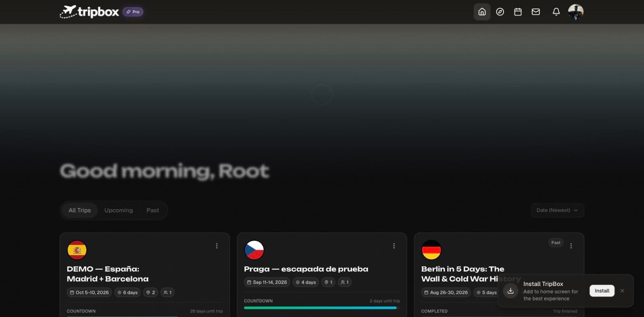Click the Oct 5-10, 2026 date chip
Image resolution: width=644 pixels, height=317 pixels.
pos(89,292)
